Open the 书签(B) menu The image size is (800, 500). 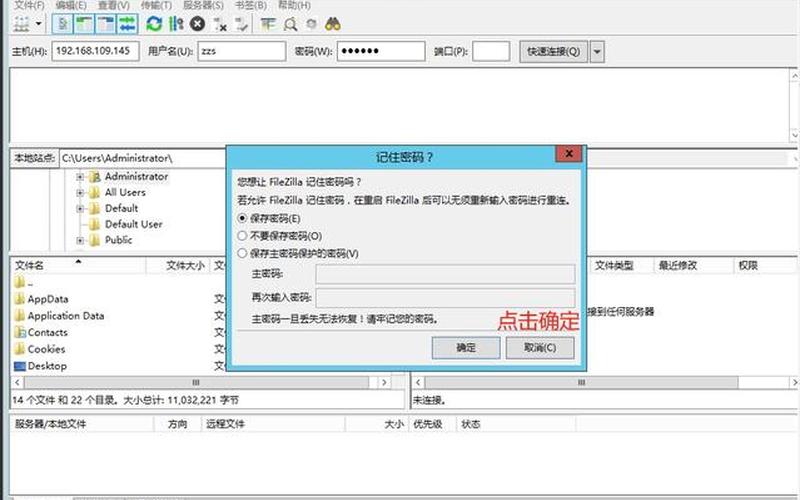click(251, 5)
